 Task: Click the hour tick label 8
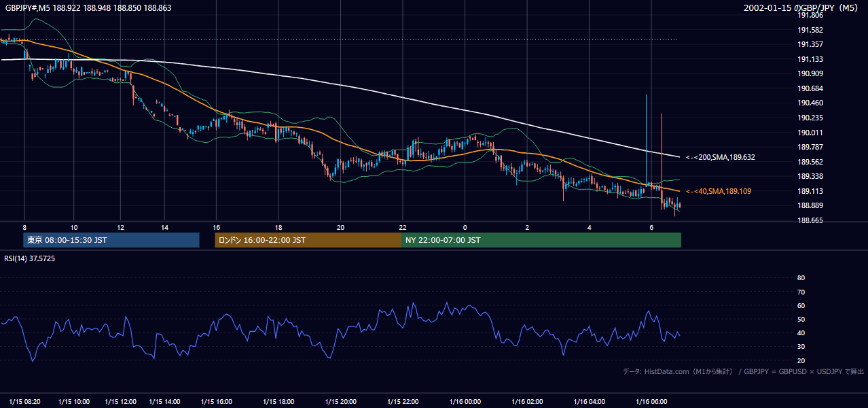pyautogui.click(x=24, y=227)
